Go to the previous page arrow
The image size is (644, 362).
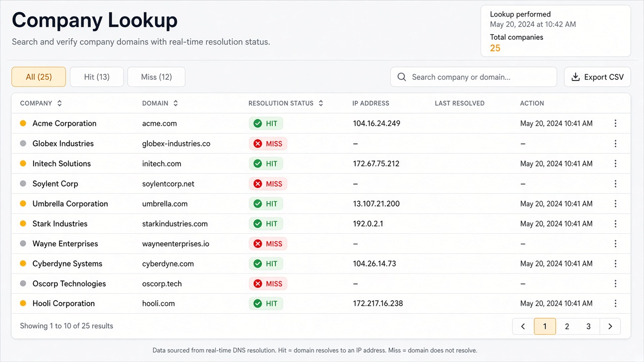[x=523, y=326]
